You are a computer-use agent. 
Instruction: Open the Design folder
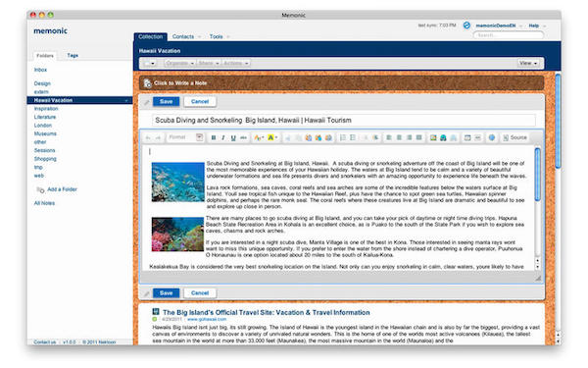pyautogui.click(x=42, y=83)
